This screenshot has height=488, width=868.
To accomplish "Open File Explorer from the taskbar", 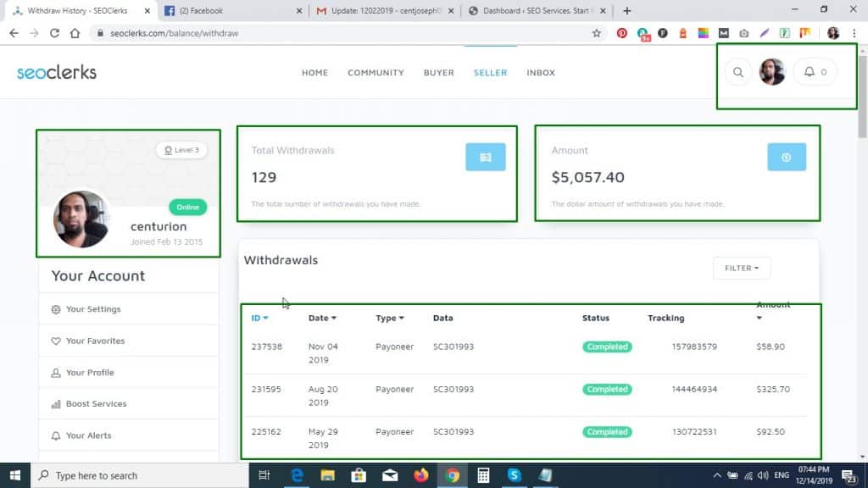I will coord(328,475).
